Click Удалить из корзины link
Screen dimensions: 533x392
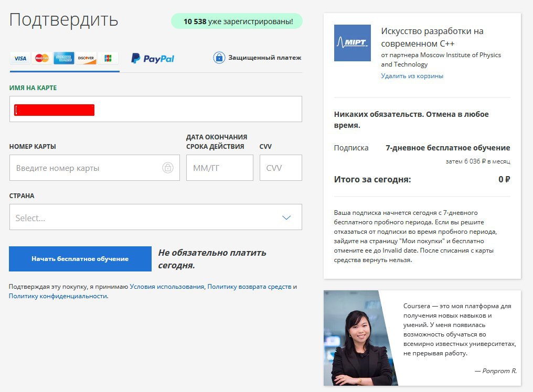point(412,76)
